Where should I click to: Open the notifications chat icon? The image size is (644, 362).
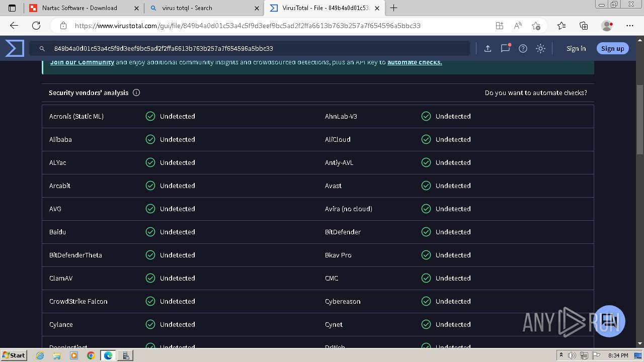505,48
